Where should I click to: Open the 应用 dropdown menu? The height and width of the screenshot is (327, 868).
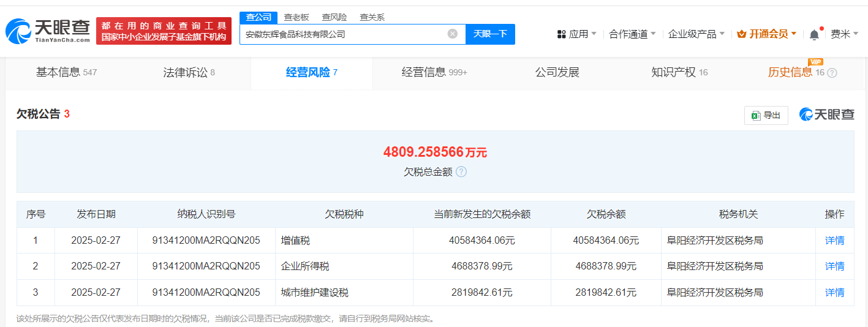tap(576, 34)
